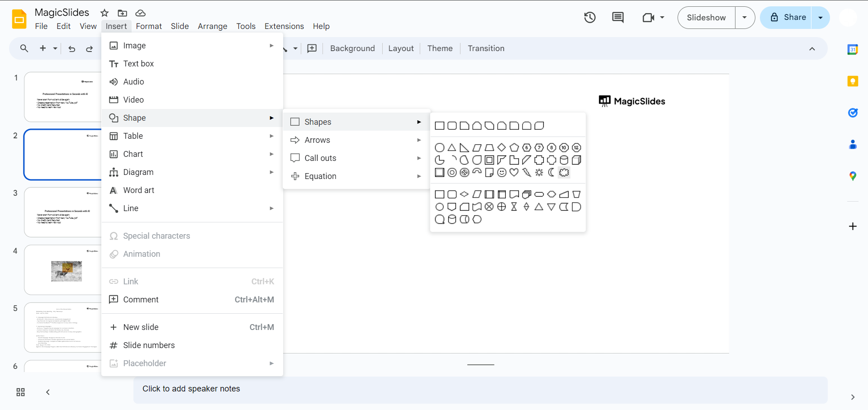Hide the menus with chevron
Image resolution: width=868 pixels, height=410 pixels.
click(x=812, y=49)
